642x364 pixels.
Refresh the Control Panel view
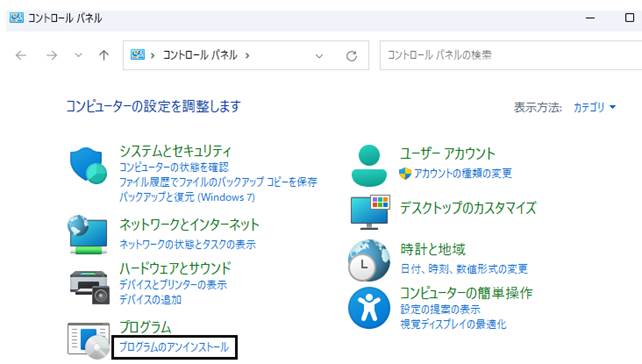351,56
